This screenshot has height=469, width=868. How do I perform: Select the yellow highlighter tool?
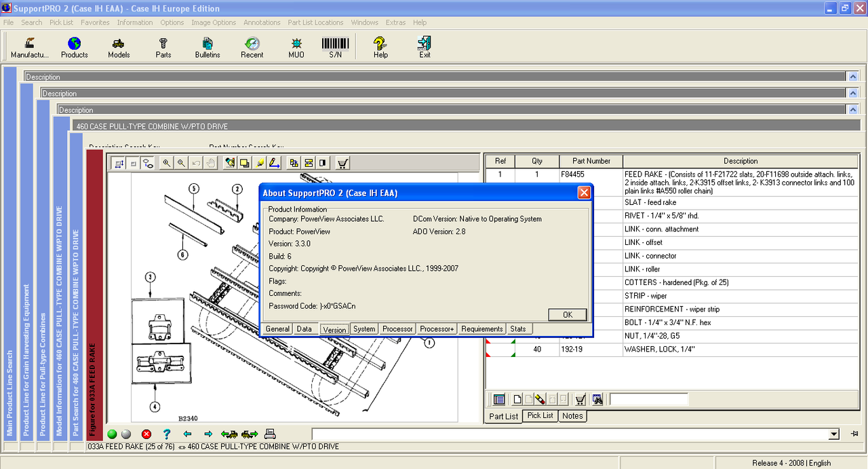[x=260, y=163]
